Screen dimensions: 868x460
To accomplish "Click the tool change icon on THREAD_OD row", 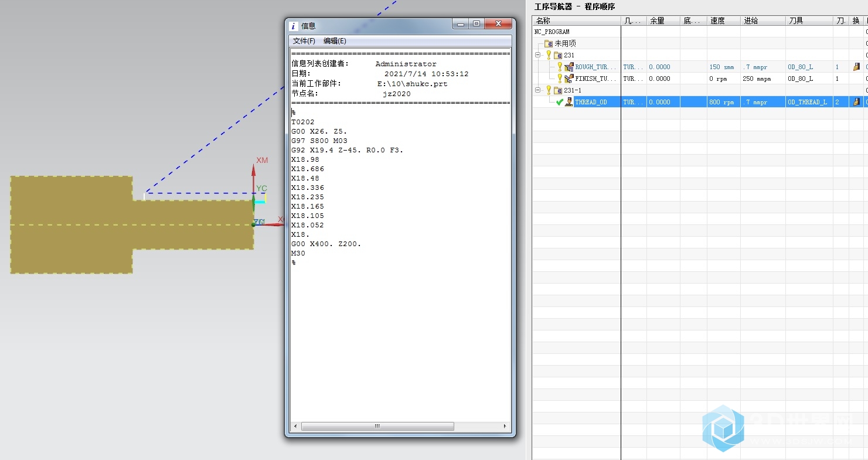I will pyautogui.click(x=856, y=102).
